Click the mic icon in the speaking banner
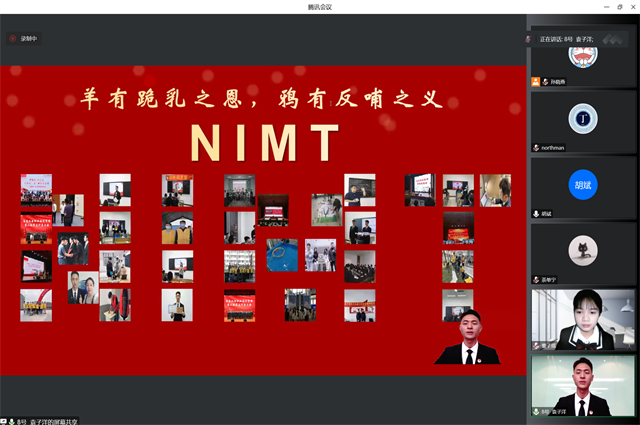The height and width of the screenshot is (425, 640). click(529, 38)
